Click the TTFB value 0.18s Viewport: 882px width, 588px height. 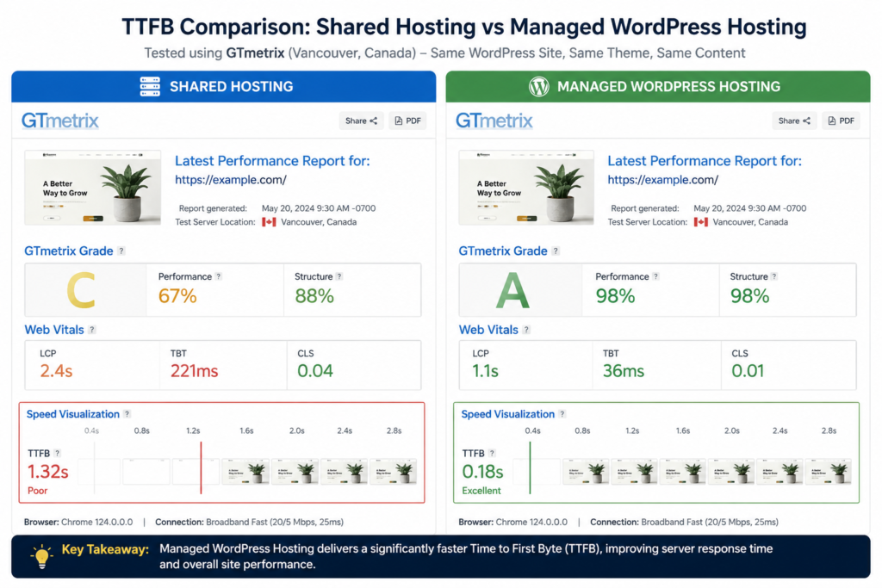pyautogui.click(x=482, y=472)
